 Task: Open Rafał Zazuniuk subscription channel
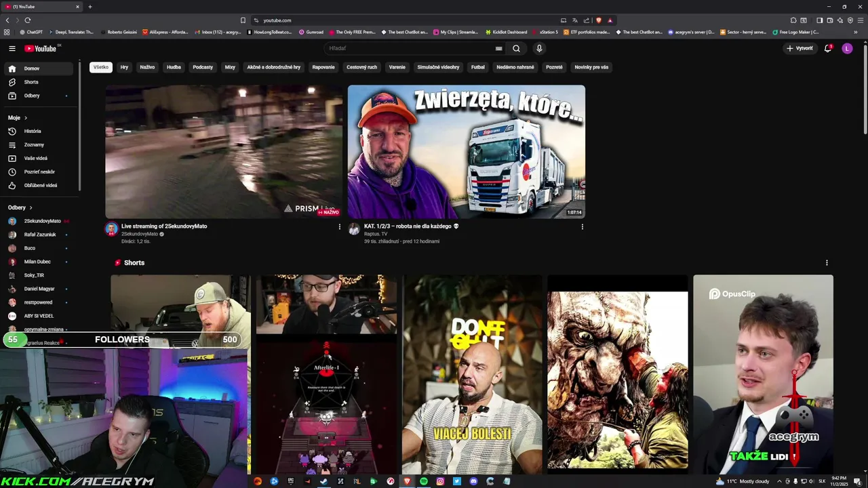39,235
